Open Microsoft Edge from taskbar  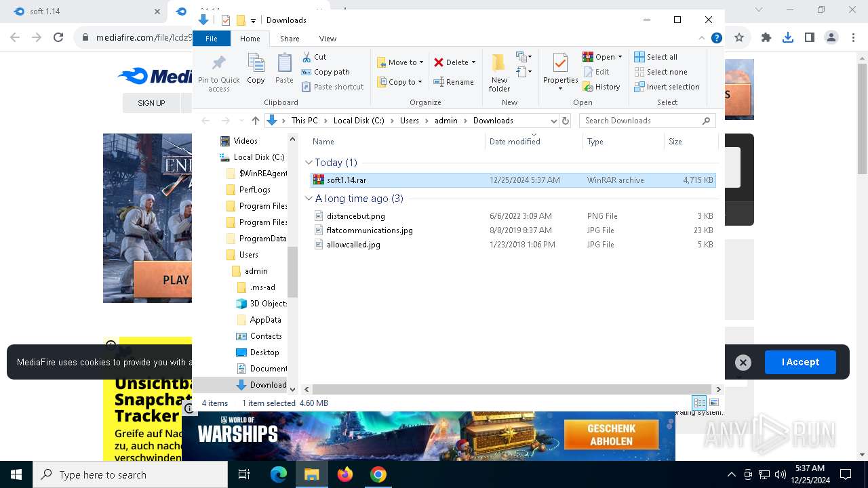279,474
